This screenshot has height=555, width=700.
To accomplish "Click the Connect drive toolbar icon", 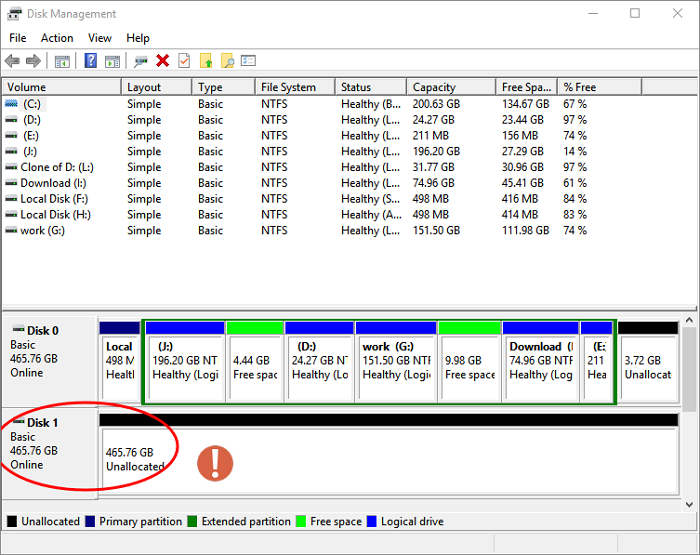I will pyautogui.click(x=141, y=61).
